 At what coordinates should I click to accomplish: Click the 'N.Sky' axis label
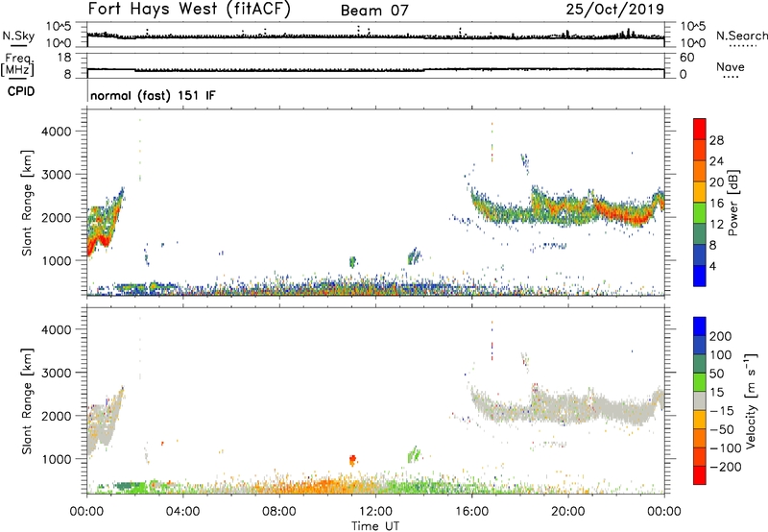pos(18,36)
